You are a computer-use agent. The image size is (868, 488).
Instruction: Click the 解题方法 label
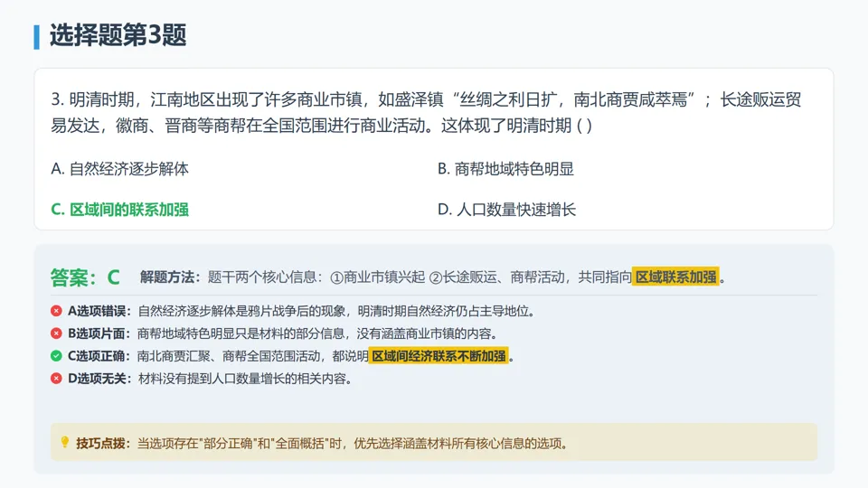click(x=170, y=277)
